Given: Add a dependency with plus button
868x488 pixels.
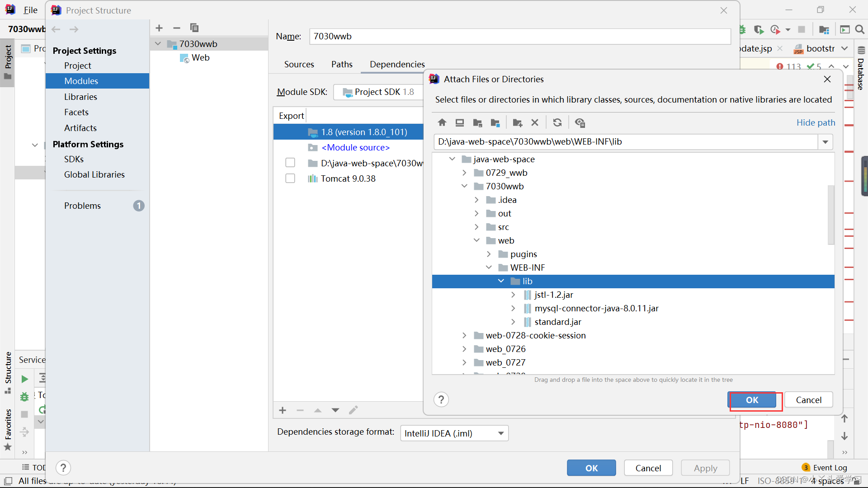Looking at the screenshot, I should point(283,410).
